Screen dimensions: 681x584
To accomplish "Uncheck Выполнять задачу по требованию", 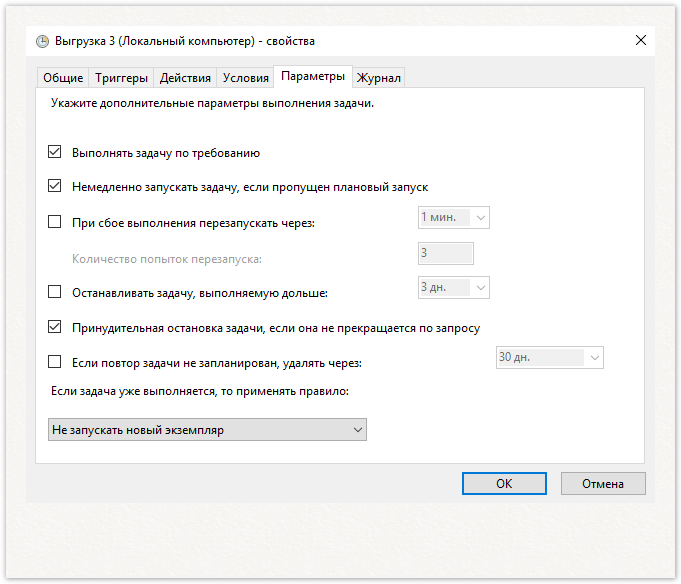I will click(x=54, y=152).
